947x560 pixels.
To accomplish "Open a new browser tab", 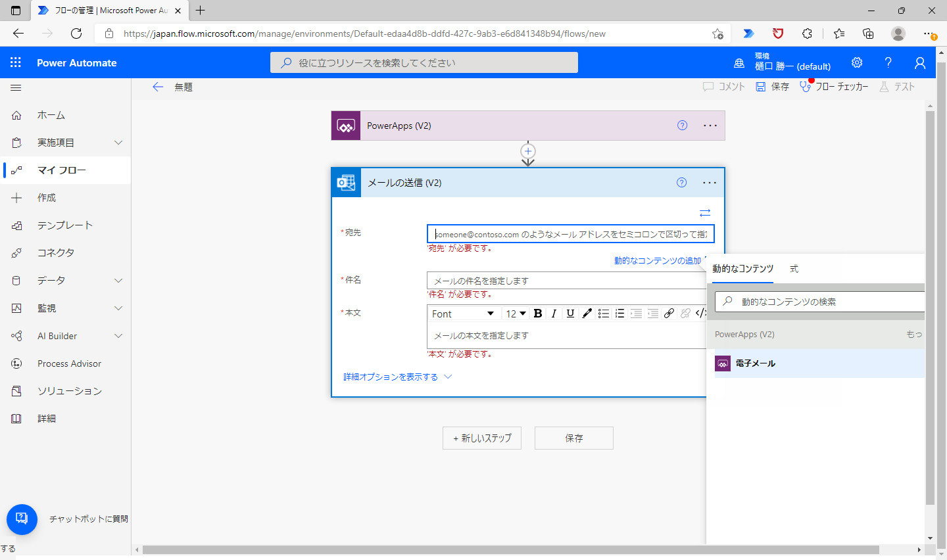I will pos(201,10).
